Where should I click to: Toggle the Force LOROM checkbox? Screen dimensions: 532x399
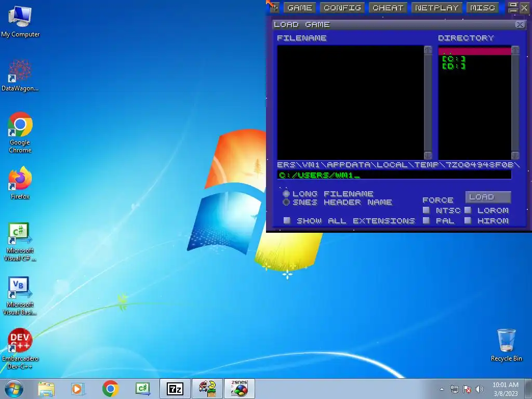(468, 210)
